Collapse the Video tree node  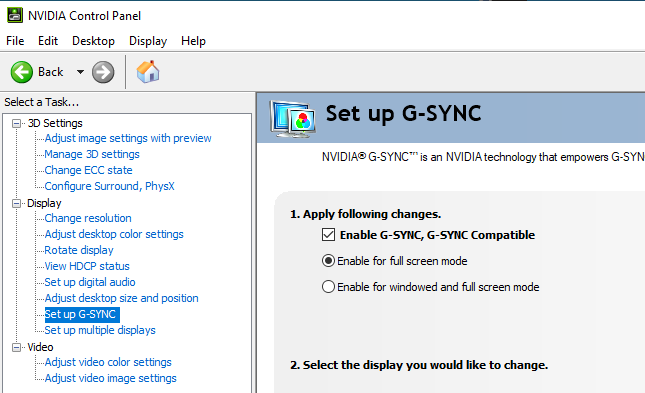[16, 347]
